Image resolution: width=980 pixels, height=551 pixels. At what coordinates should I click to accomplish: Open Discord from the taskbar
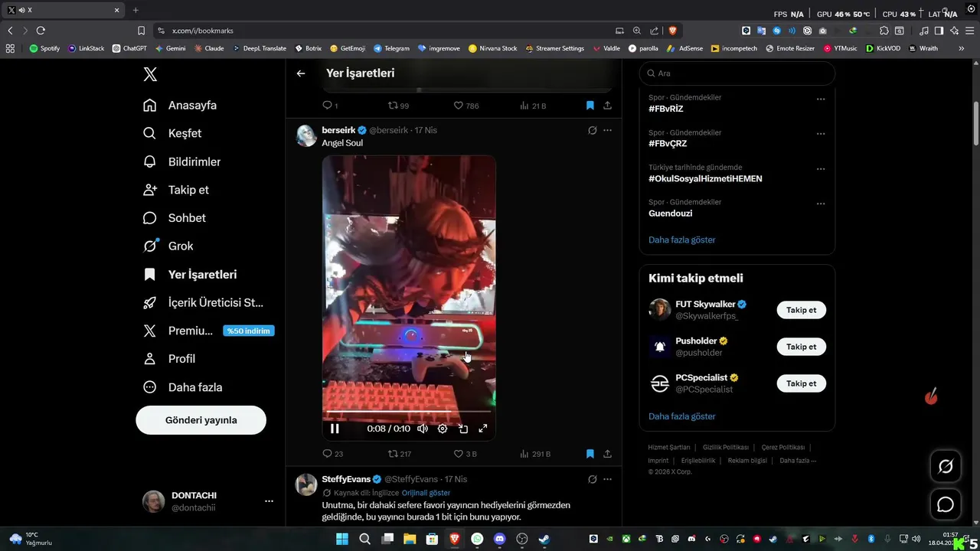click(500, 539)
